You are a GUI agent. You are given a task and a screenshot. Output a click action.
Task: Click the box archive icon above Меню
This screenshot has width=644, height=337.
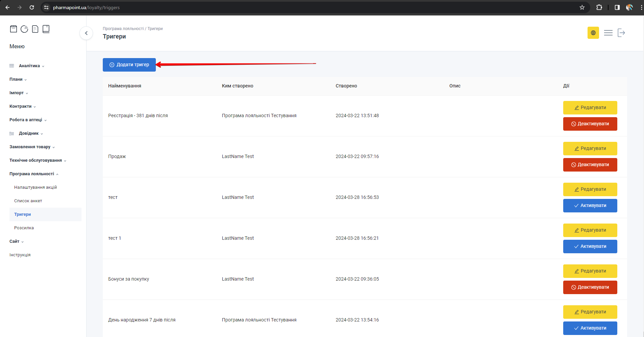pos(14,29)
